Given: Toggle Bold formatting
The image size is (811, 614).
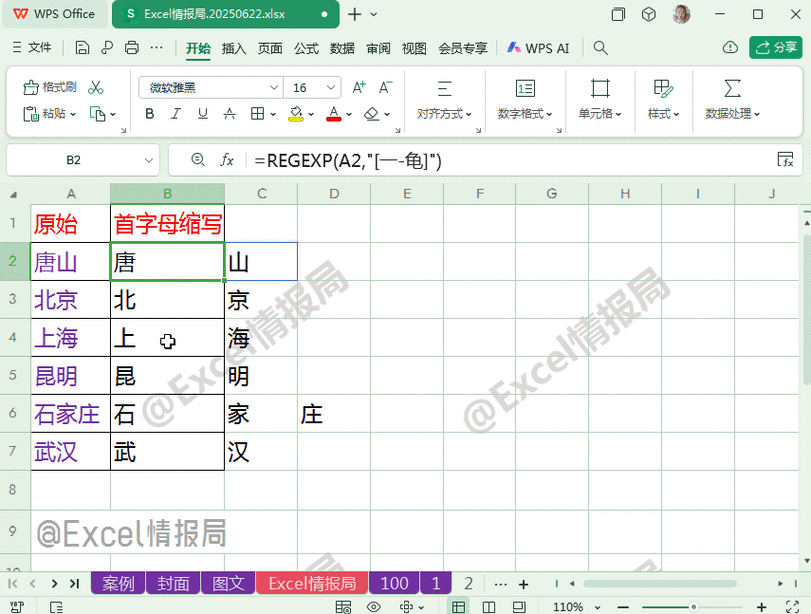Looking at the screenshot, I should (149, 114).
